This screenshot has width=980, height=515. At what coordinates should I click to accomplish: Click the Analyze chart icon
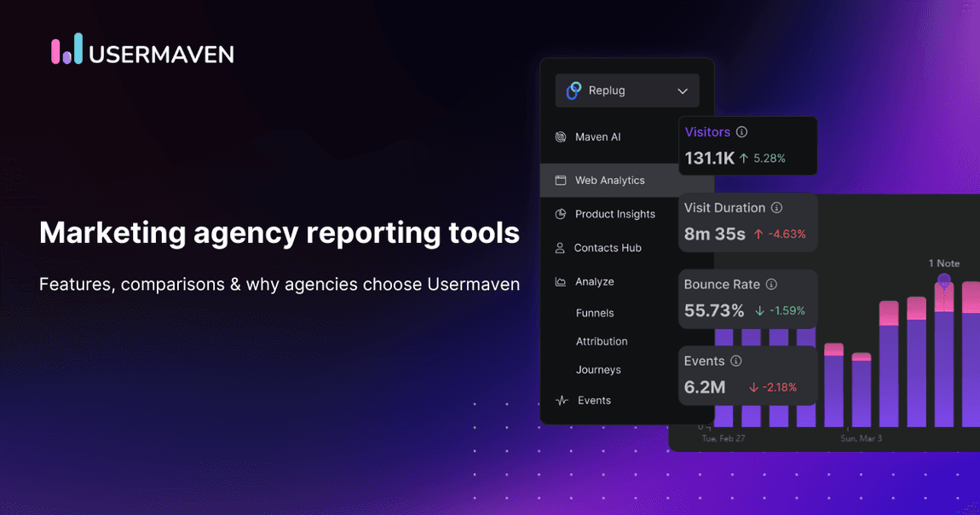click(x=561, y=281)
